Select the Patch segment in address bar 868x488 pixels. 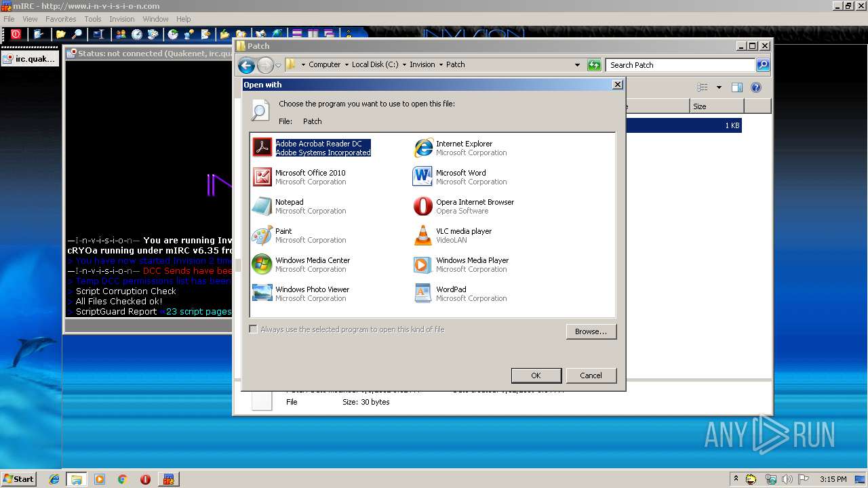pyautogui.click(x=456, y=65)
